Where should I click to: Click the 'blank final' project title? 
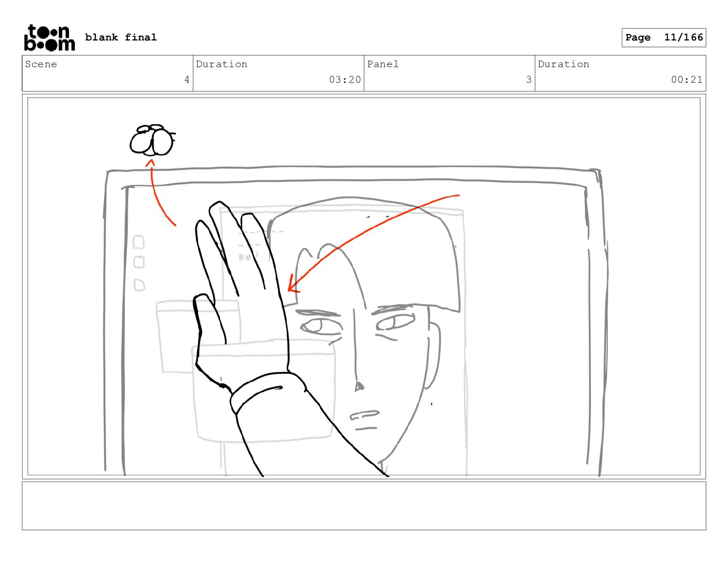click(x=121, y=37)
